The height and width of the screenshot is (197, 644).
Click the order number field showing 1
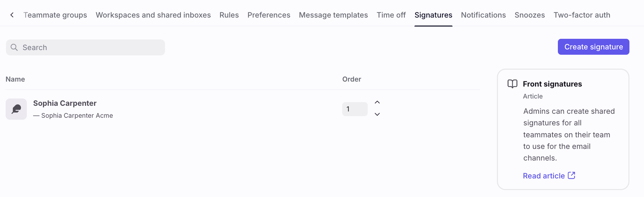pos(355,109)
